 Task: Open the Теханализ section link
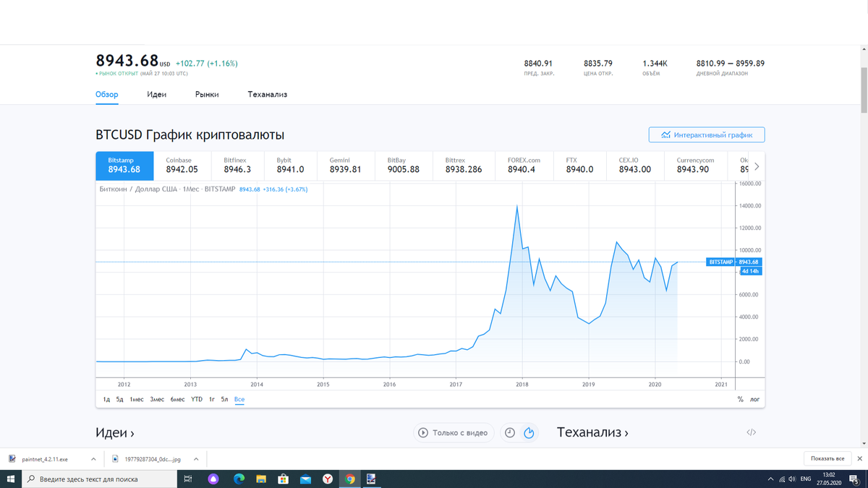point(592,432)
